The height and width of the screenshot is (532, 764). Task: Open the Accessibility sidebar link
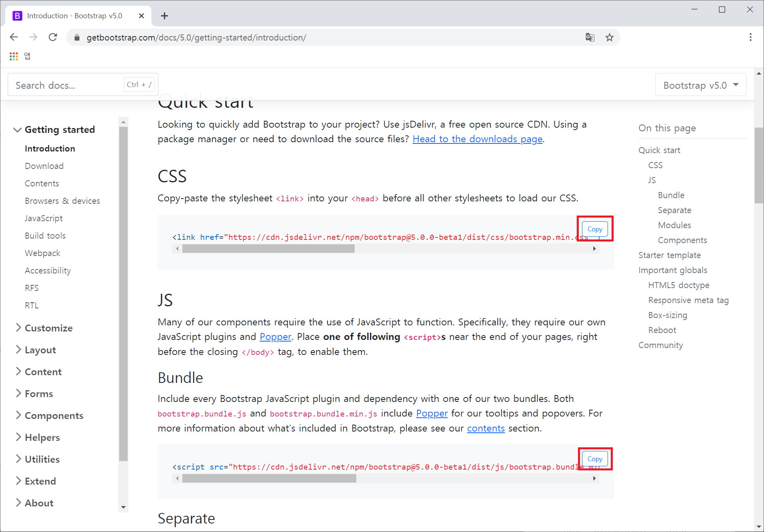coord(48,271)
